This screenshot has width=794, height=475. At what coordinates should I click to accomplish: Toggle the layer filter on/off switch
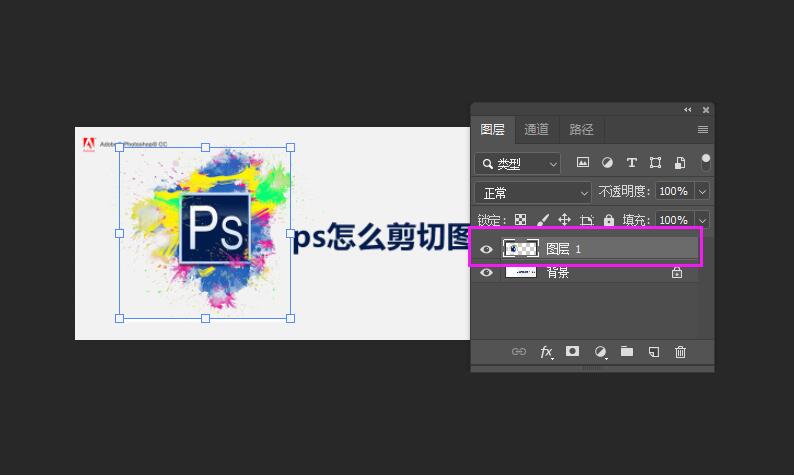705,163
